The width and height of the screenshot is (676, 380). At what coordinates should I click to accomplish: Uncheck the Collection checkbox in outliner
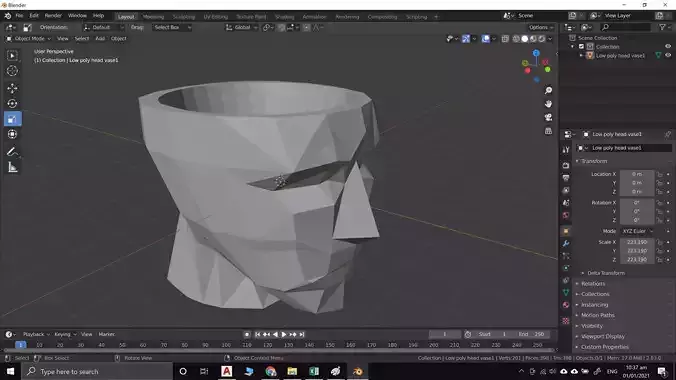tap(581, 47)
